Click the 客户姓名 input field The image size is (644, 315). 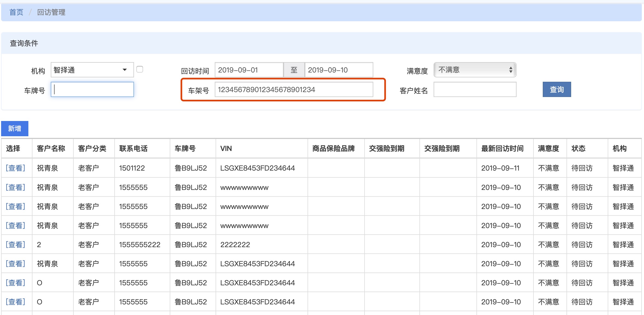(475, 89)
